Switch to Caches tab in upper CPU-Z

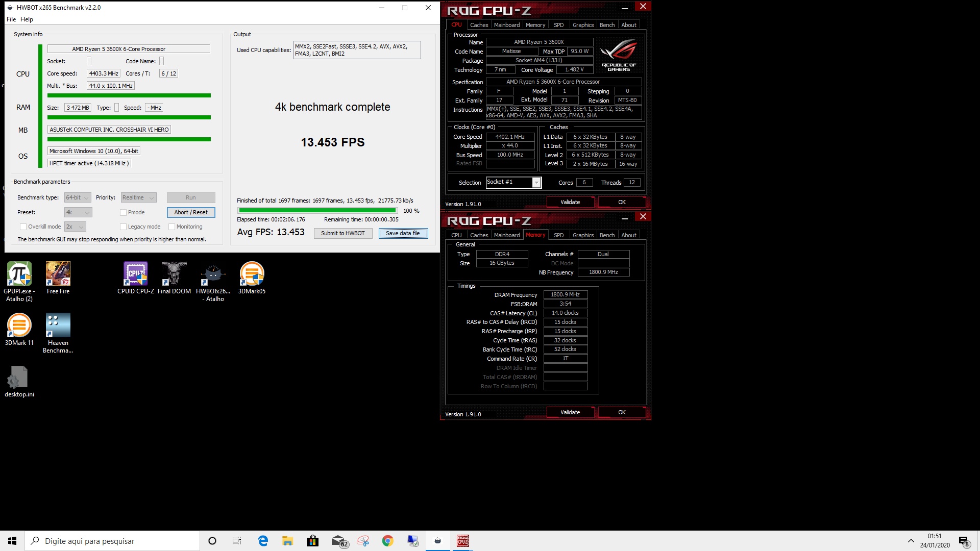pyautogui.click(x=479, y=25)
